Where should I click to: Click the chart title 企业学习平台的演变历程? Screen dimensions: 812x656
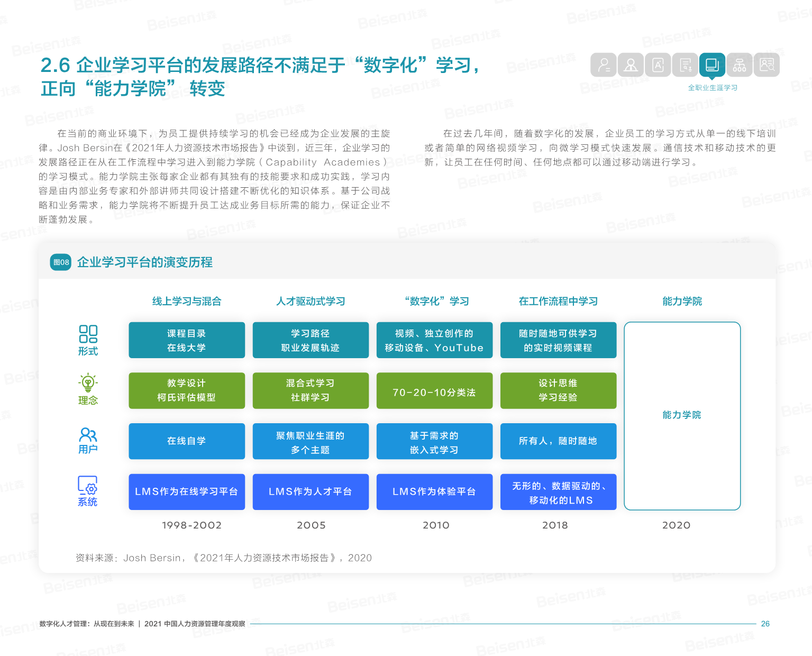(145, 262)
